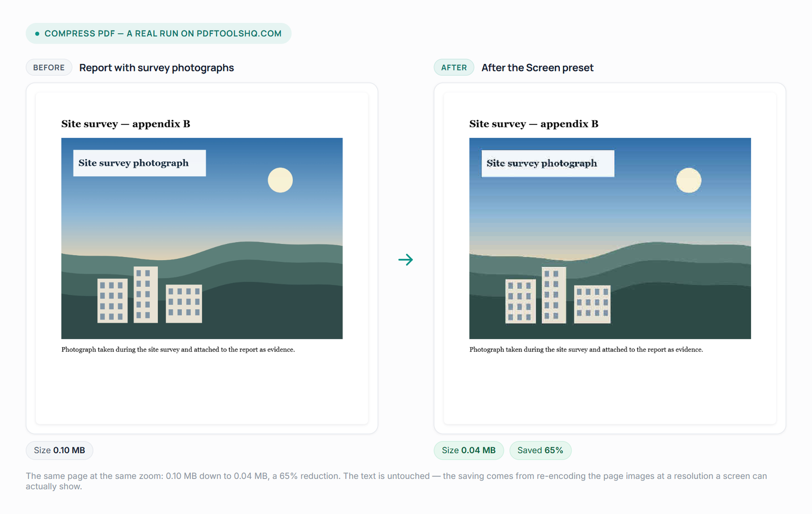The height and width of the screenshot is (514, 812).
Task: Click the "After the Screen preset" heading
Action: [x=537, y=67]
